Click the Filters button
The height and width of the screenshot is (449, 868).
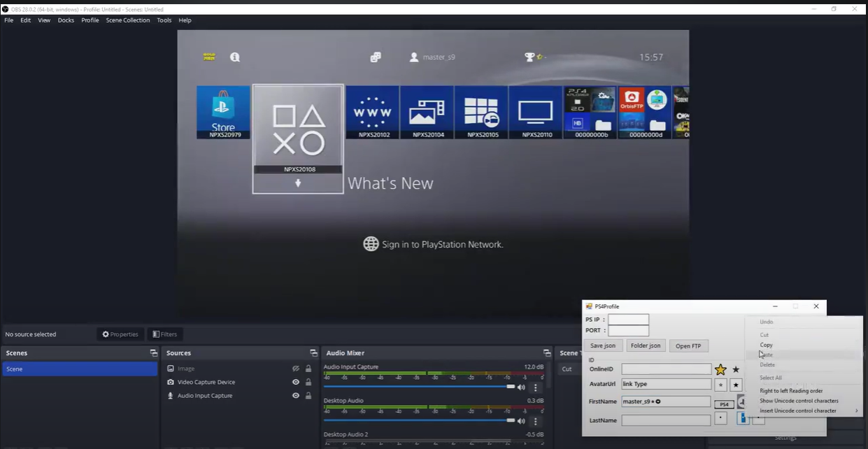point(164,334)
